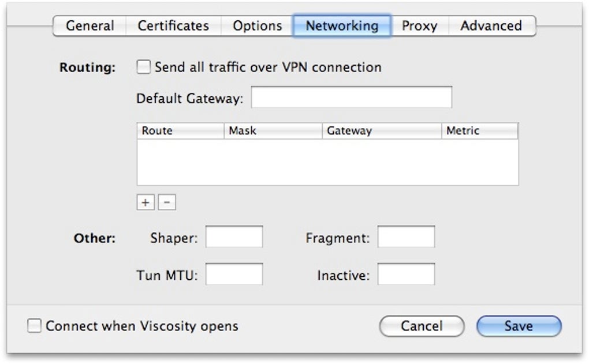Switch to the General tab
This screenshot has width=589, height=364.
coord(90,26)
